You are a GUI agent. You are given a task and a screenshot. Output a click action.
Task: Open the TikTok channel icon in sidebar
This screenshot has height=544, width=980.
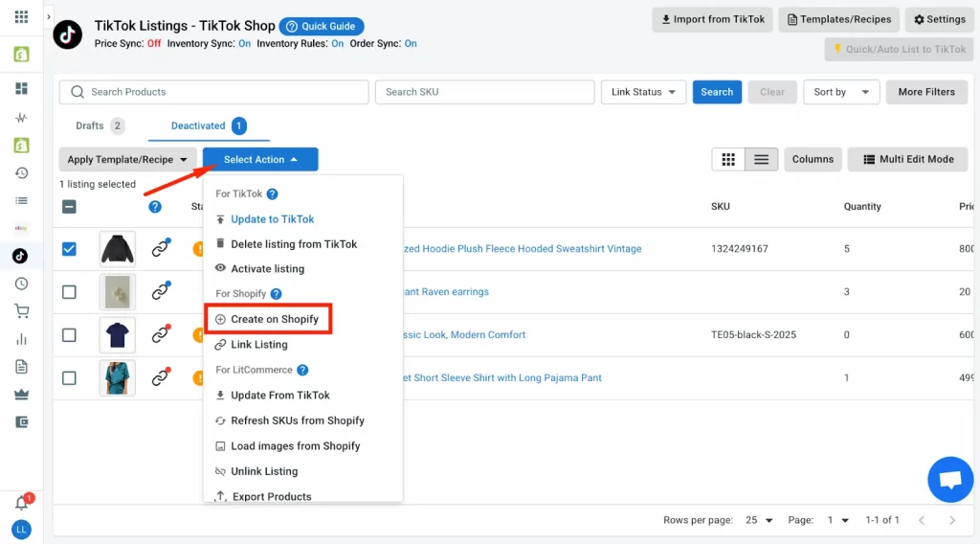coord(20,256)
